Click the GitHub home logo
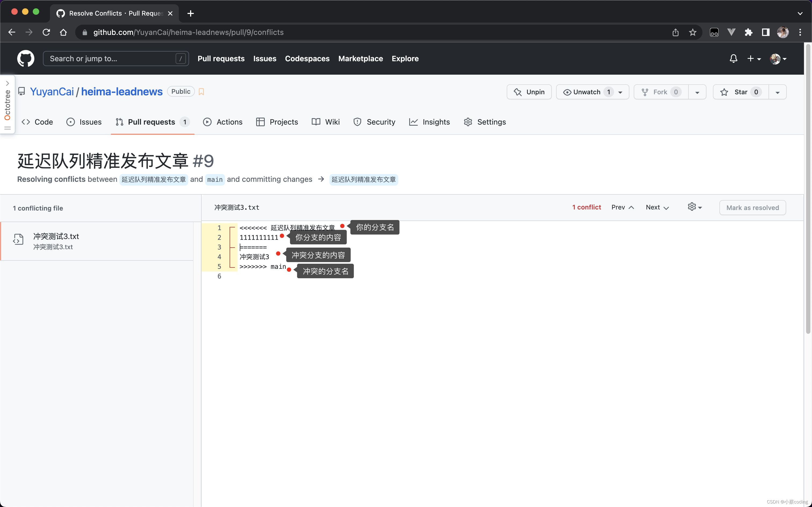 25,58
